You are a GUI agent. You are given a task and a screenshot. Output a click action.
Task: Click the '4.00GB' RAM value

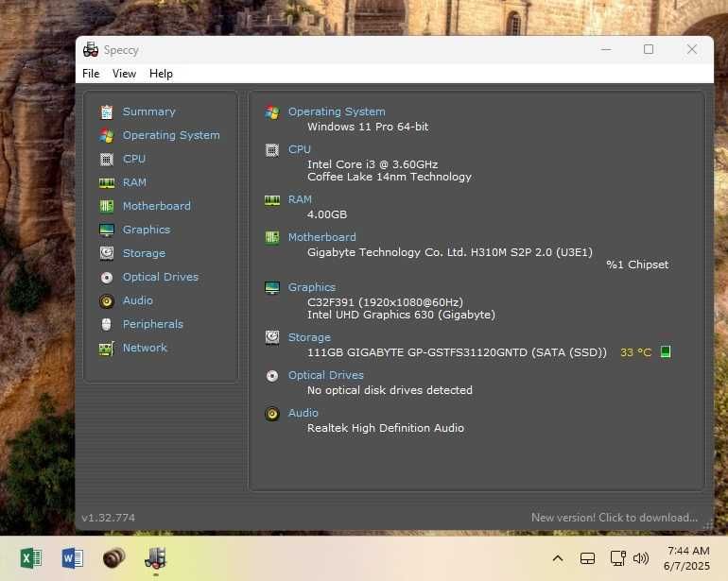[327, 214]
